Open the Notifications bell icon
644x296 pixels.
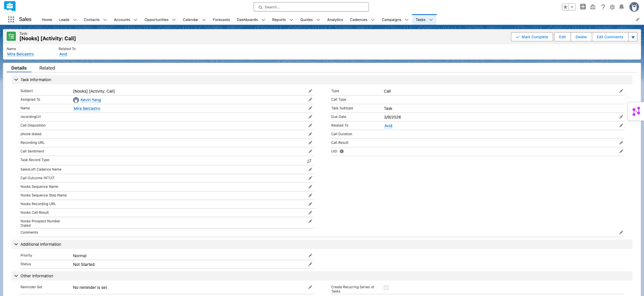(621, 7)
